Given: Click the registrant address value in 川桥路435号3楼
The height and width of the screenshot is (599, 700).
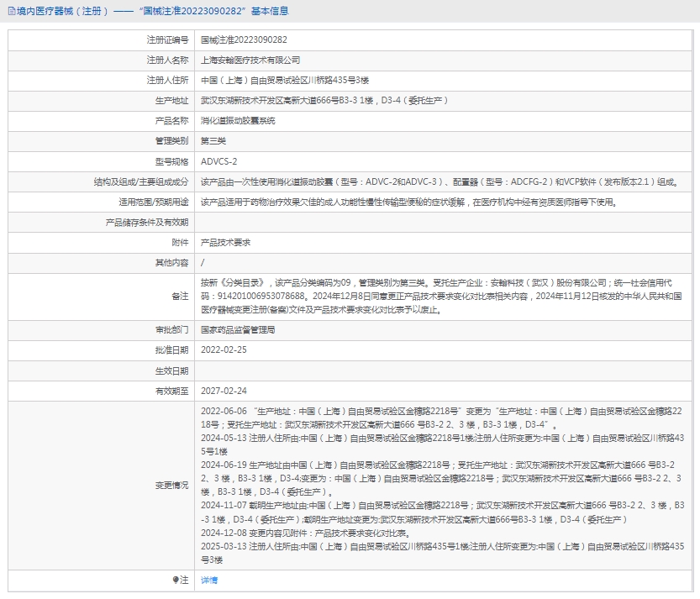Looking at the screenshot, I should (x=284, y=81).
